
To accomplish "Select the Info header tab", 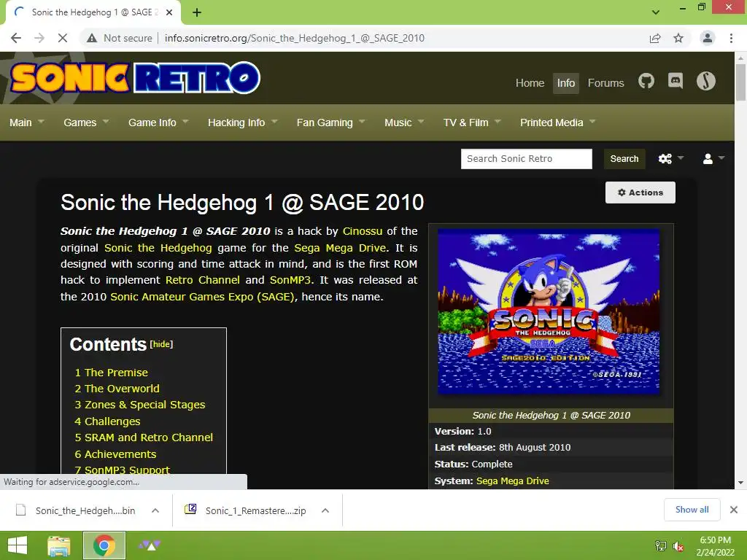I will [566, 83].
